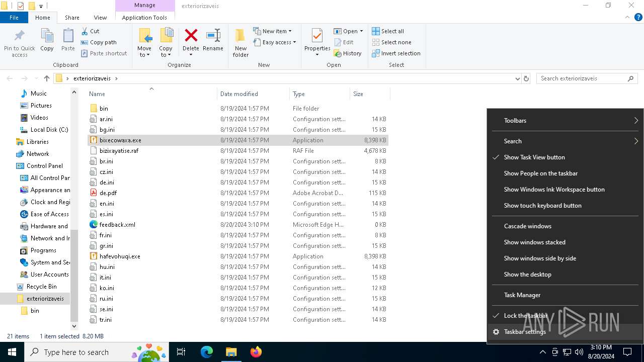This screenshot has width=644, height=362.
Task: Click Pin to Quick access icon
Action: (20, 36)
